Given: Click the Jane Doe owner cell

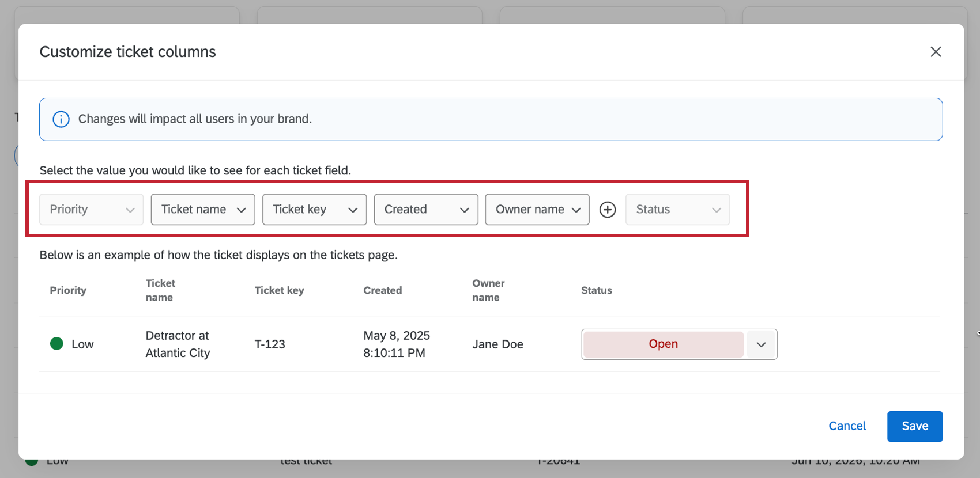Looking at the screenshot, I should [x=498, y=344].
